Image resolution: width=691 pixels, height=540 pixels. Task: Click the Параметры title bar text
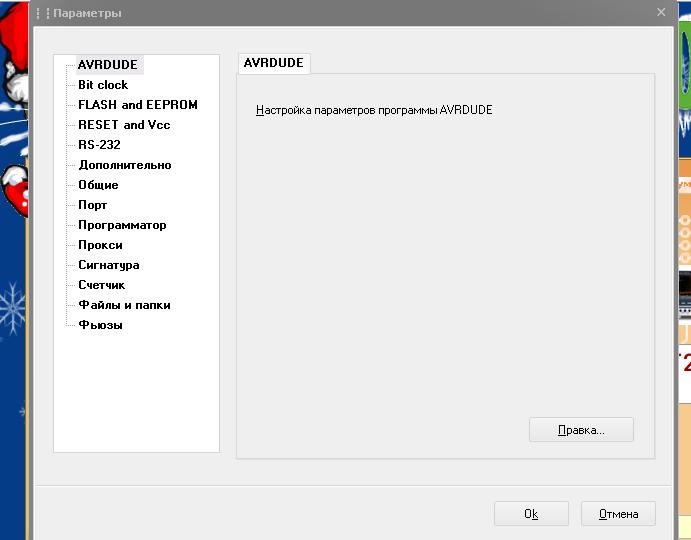point(87,13)
